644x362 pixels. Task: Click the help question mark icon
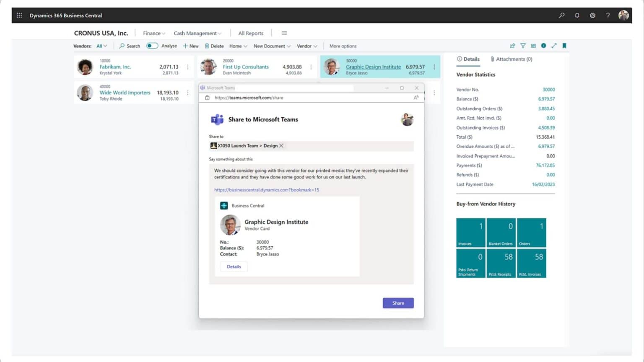pos(608,16)
